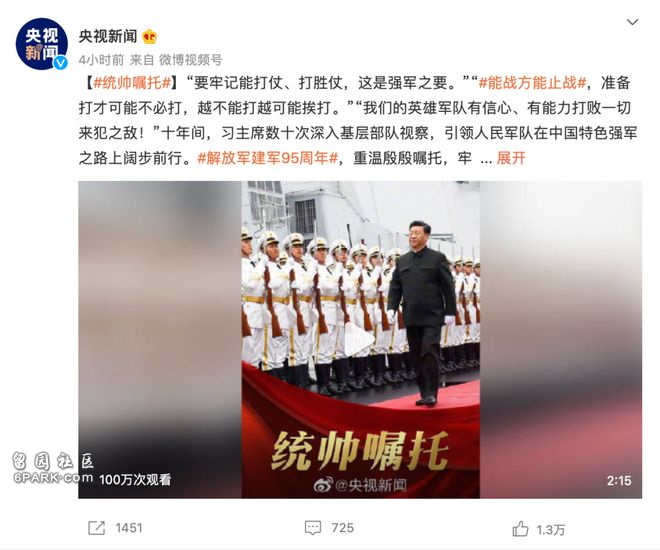The height and width of the screenshot is (550, 660).
Task: Open the comments bubble icon
Action: pos(313,528)
